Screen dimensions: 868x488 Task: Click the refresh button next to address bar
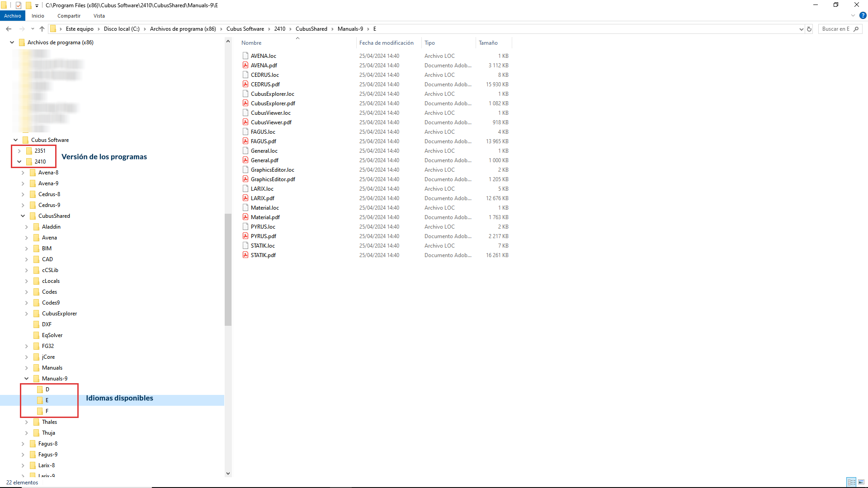tap(809, 29)
